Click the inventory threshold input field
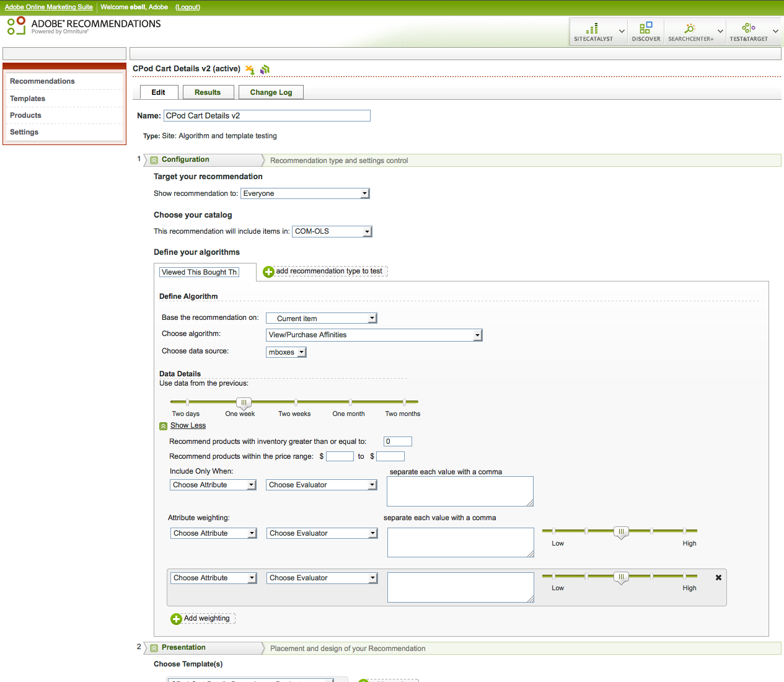Screen dimensions: 784x682 point(398,441)
